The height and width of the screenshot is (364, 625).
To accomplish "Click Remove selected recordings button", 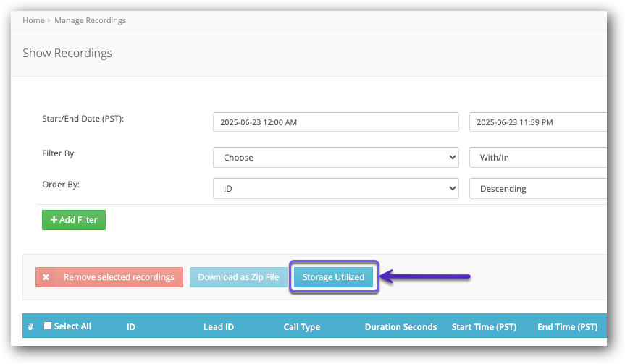I will point(109,276).
